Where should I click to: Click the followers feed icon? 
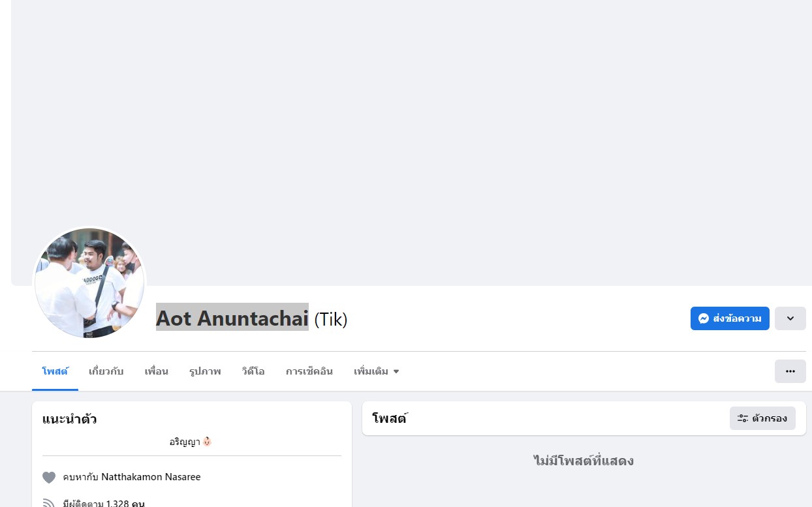pos(49,503)
